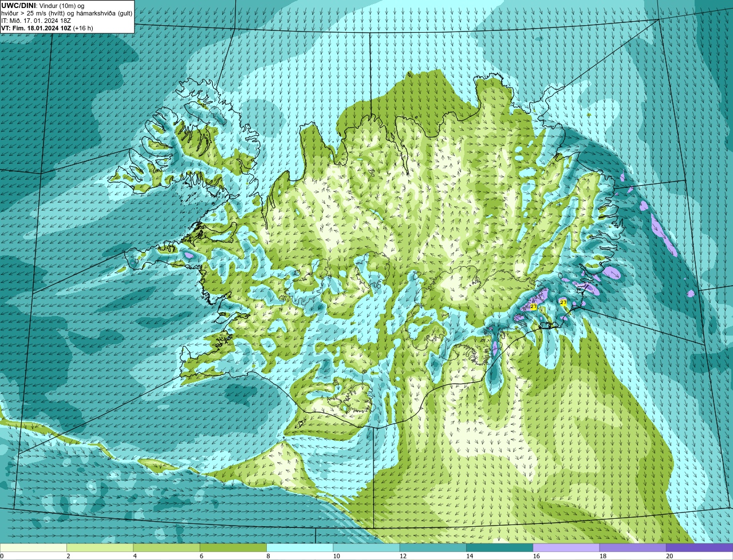This screenshot has height=560, width=733.
Task: Pick the 12–14 m/s medium teal legend swatch
Action: 433,547
